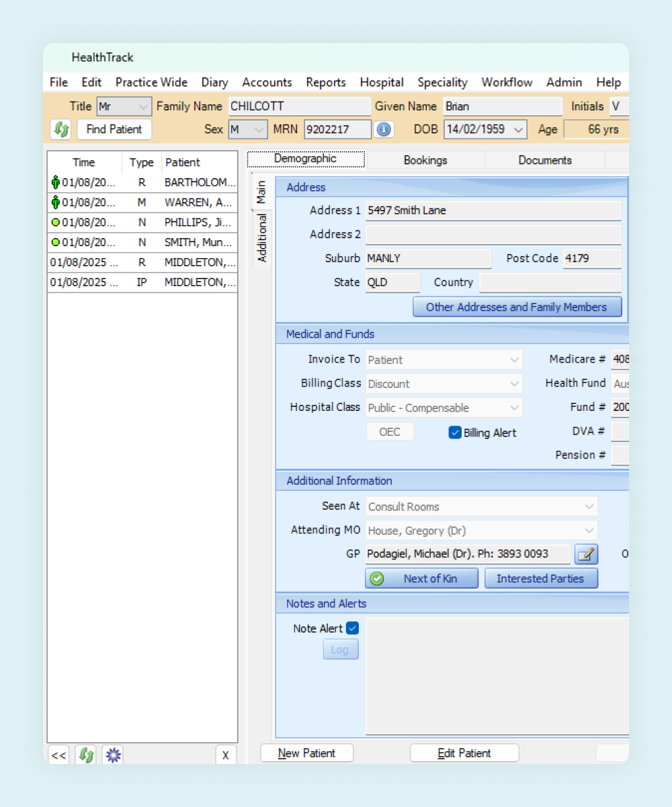Click the green circle icon for SMITH row

click(56, 242)
